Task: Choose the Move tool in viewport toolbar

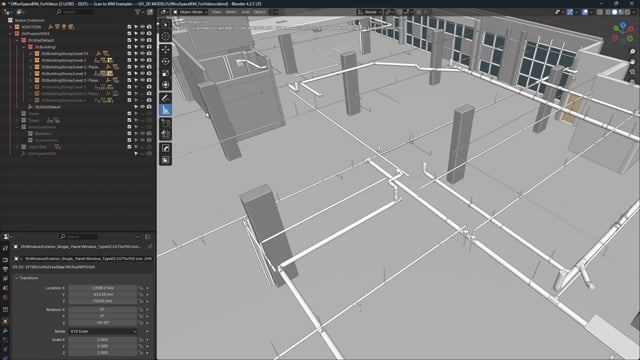Action: [165, 50]
